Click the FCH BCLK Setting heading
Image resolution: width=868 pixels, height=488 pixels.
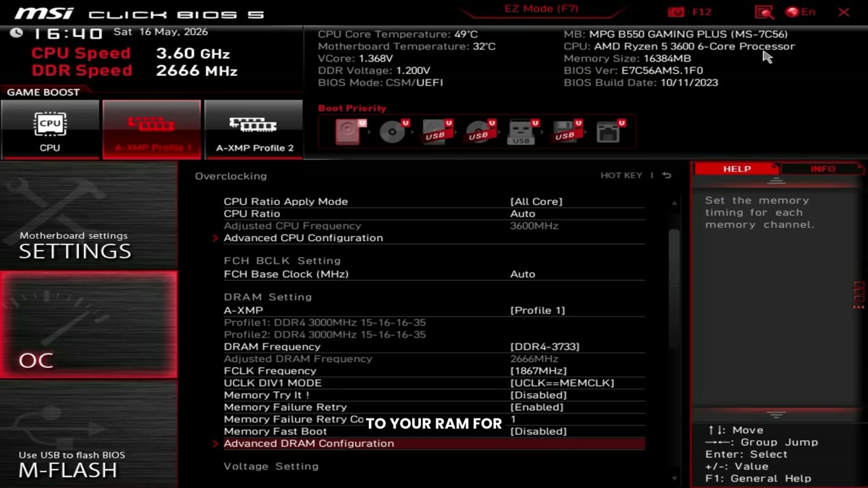click(x=282, y=261)
